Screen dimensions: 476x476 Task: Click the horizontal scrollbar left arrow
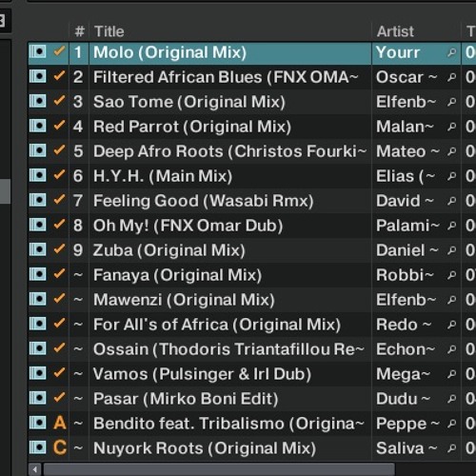coord(34,469)
